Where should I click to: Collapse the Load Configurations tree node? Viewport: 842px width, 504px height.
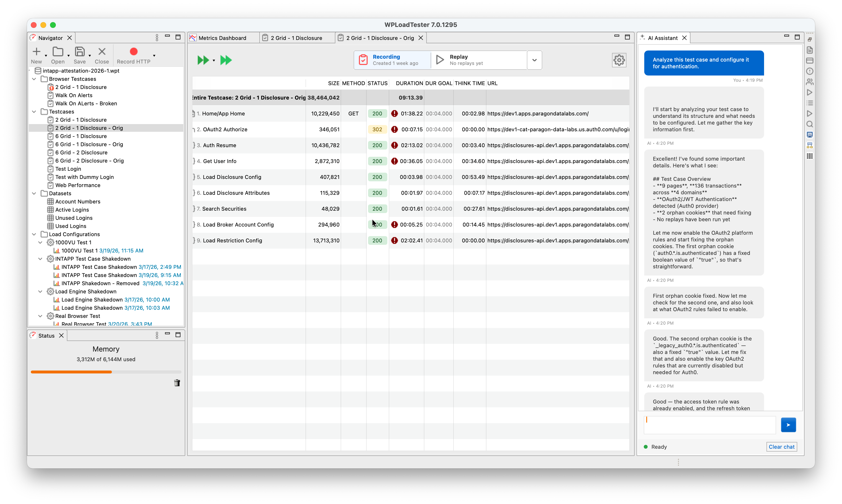click(x=34, y=234)
